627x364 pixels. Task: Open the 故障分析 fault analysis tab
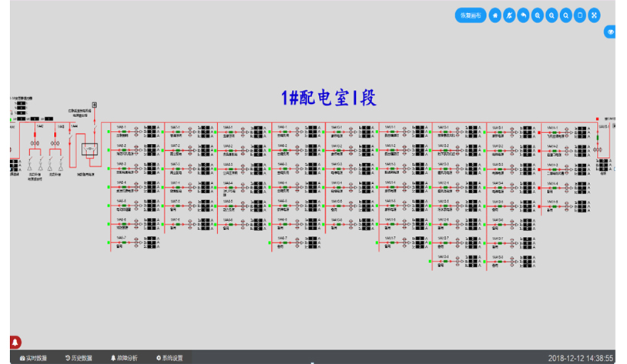coord(124,358)
